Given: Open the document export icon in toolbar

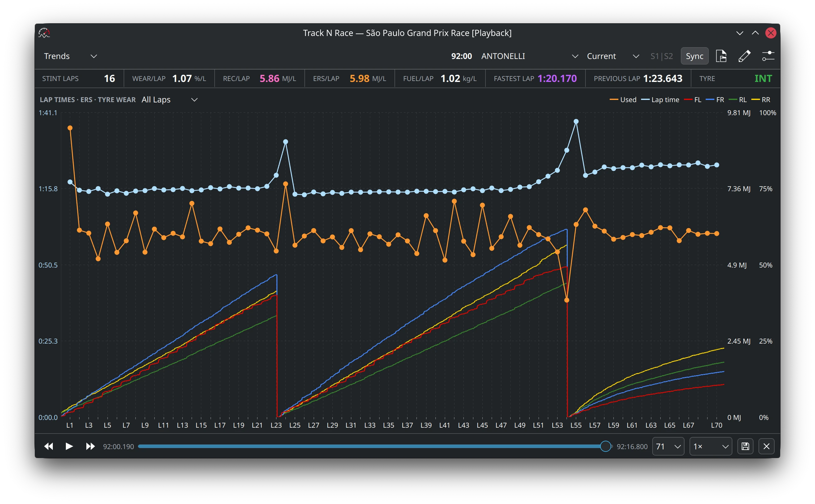Looking at the screenshot, I should click(721, 56).
